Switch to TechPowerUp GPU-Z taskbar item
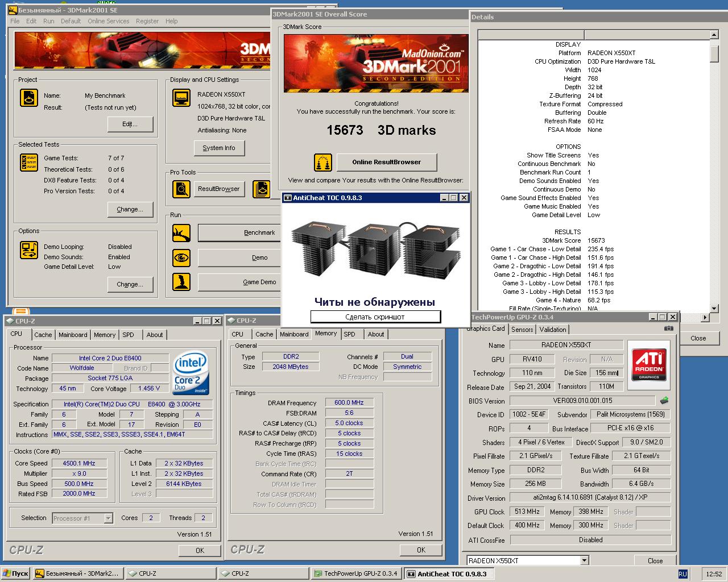This screenshot has height=582, width=728. 356,573
